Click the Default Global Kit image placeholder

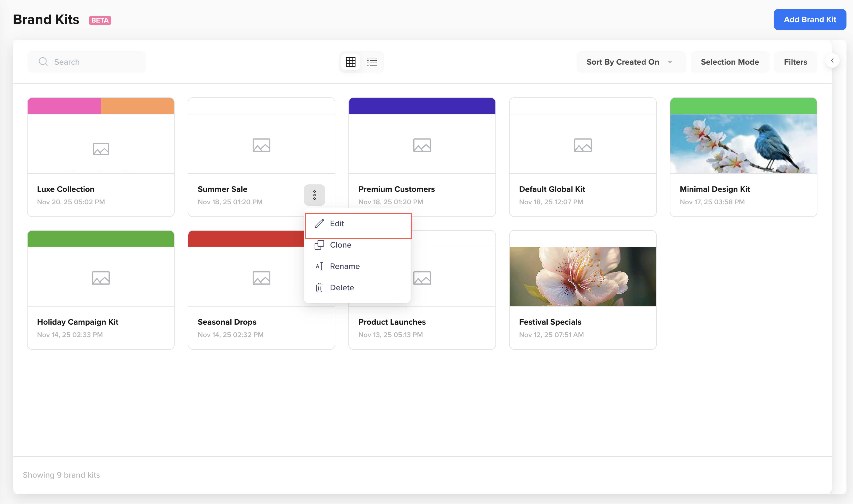point(583,145)
